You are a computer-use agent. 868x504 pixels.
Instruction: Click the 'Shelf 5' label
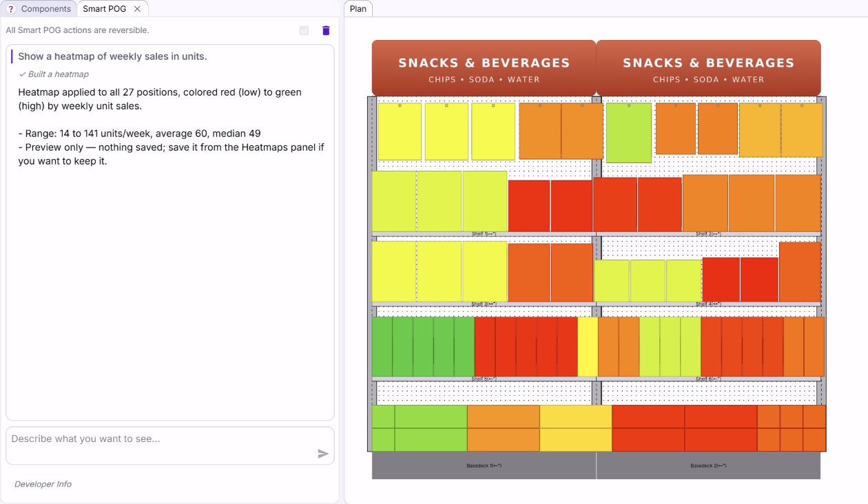point(484,379)
